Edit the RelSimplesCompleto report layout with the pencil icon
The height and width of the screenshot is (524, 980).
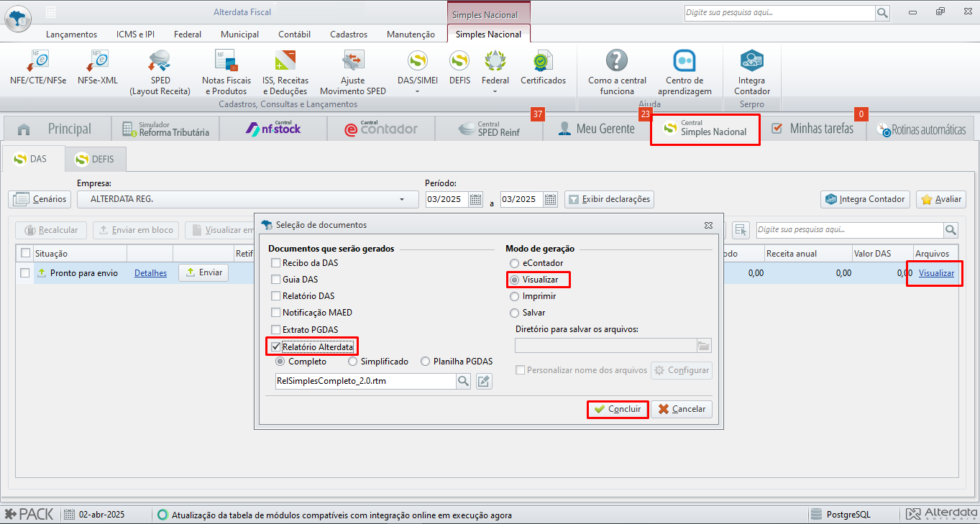pyautogui.click(x=485, y=381)
